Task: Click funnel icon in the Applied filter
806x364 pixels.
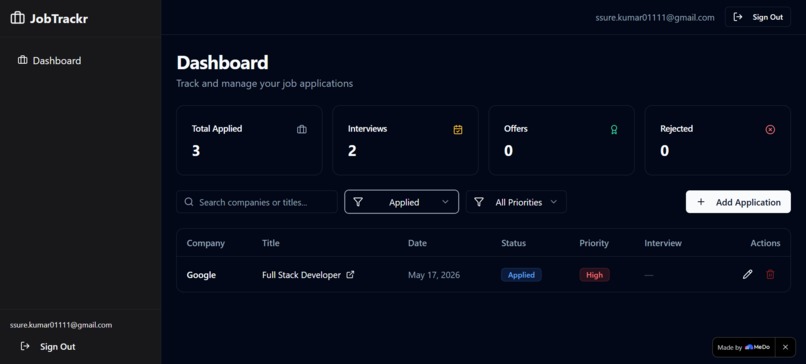Action: pos(358,202)
